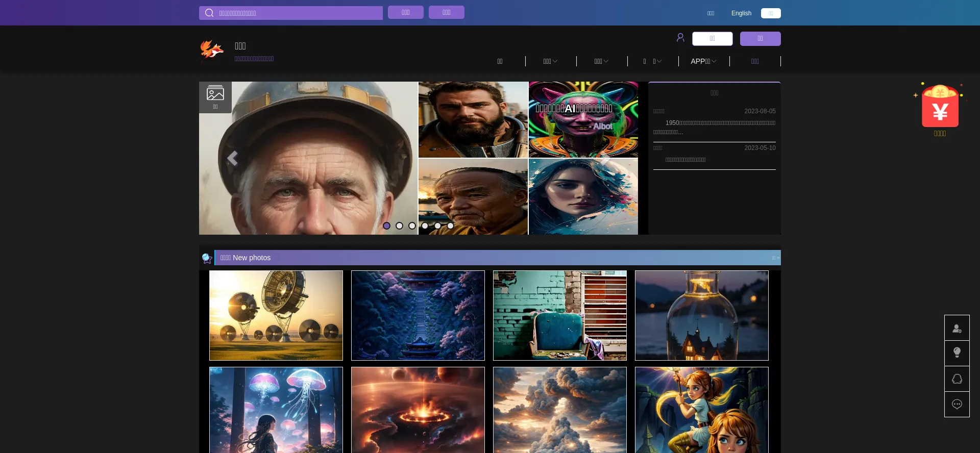The height and width of the screenshot is (453, 980).
Task: Open the user profile icon
Action: point(680,38)
